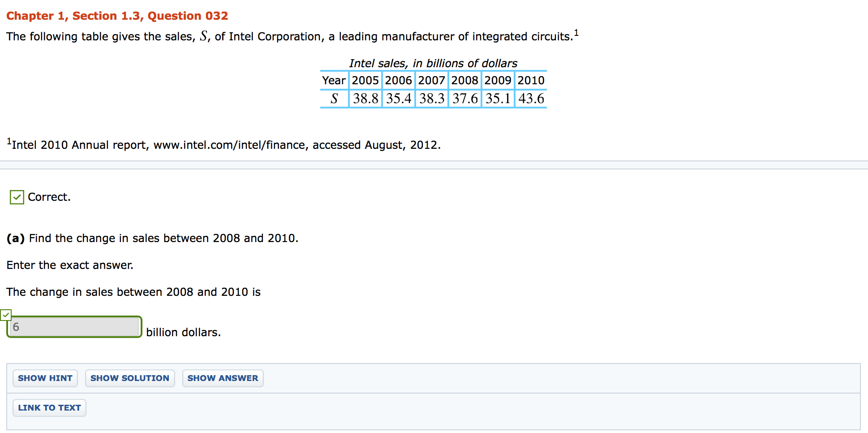
Task: Click the Chapter 1, Section 1.3 heading
Action: (x=117, y=16)
